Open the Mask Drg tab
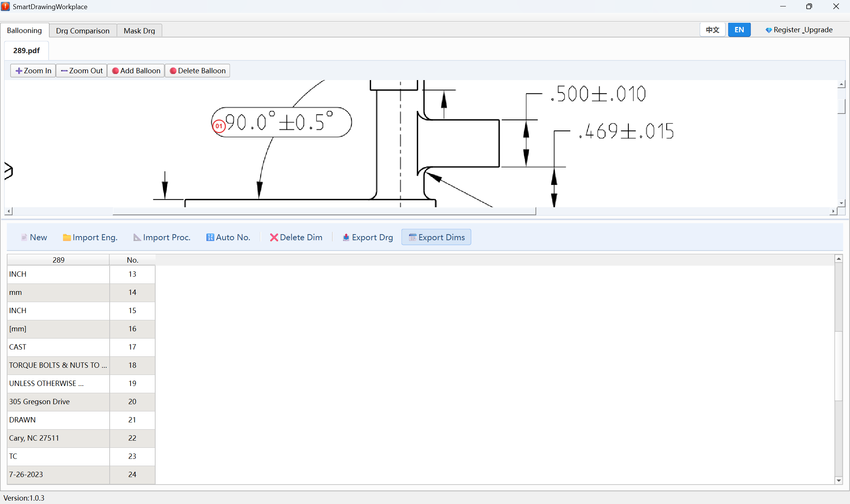This screenshot has width=850, height=504. click(139, 31)
